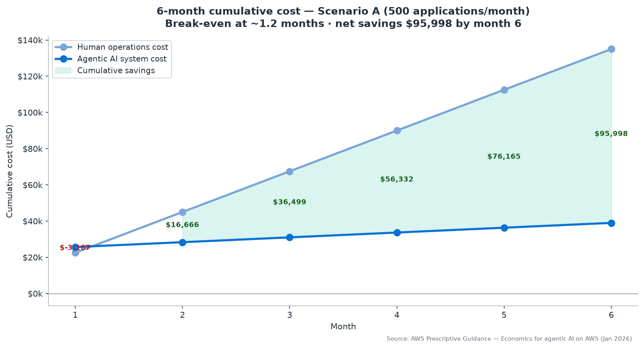Image resolution: width=644 pixels, height=348 pixels.
Task: Click the red negative savings label at month 1
Action: pyautogui.click(x=75, y=248)
